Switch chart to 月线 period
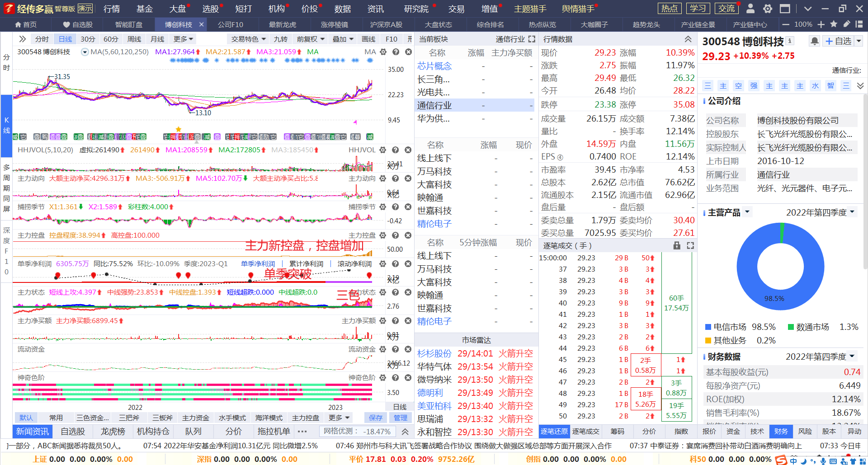 157,39
